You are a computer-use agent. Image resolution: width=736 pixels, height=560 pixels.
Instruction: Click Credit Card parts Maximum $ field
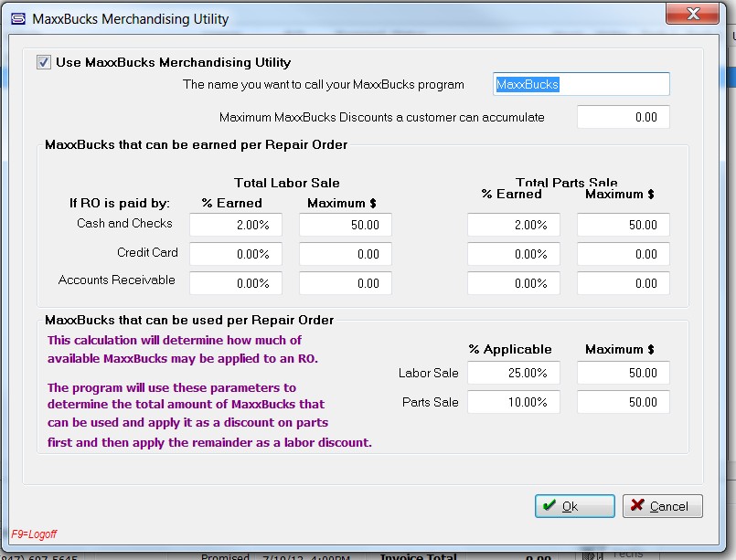point(624,254)
